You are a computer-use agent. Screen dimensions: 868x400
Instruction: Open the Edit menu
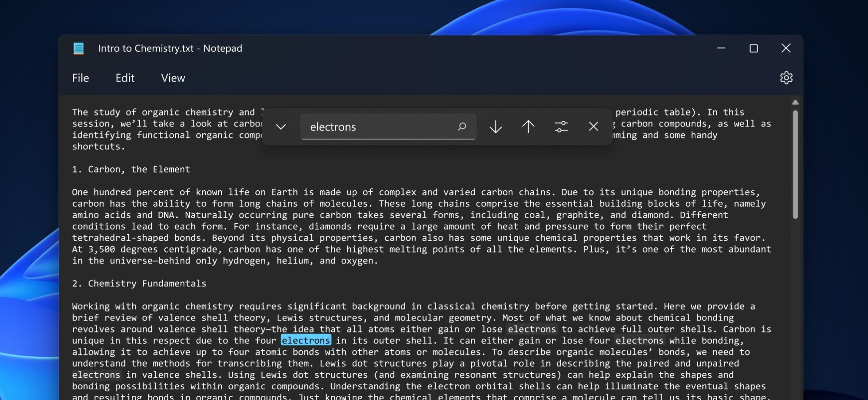coord(125,78)
